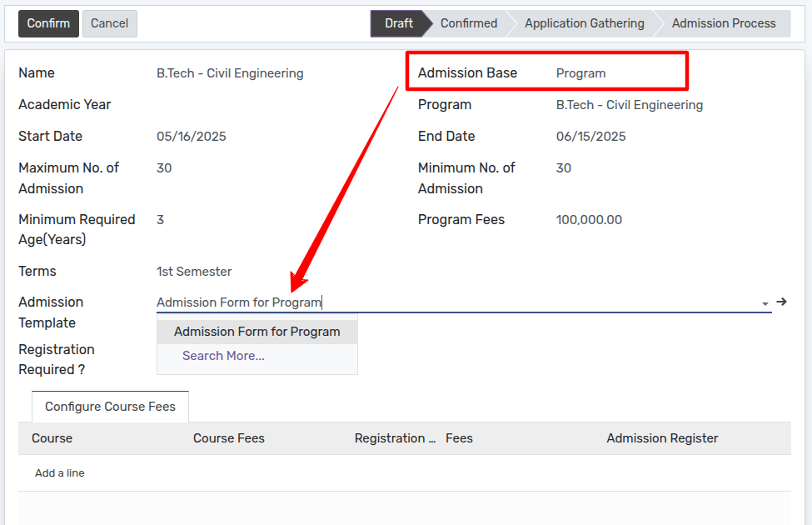Select the Admission Process stage
Image resolution: width=812 pixels, height=525 pixels.
(723, 23)
